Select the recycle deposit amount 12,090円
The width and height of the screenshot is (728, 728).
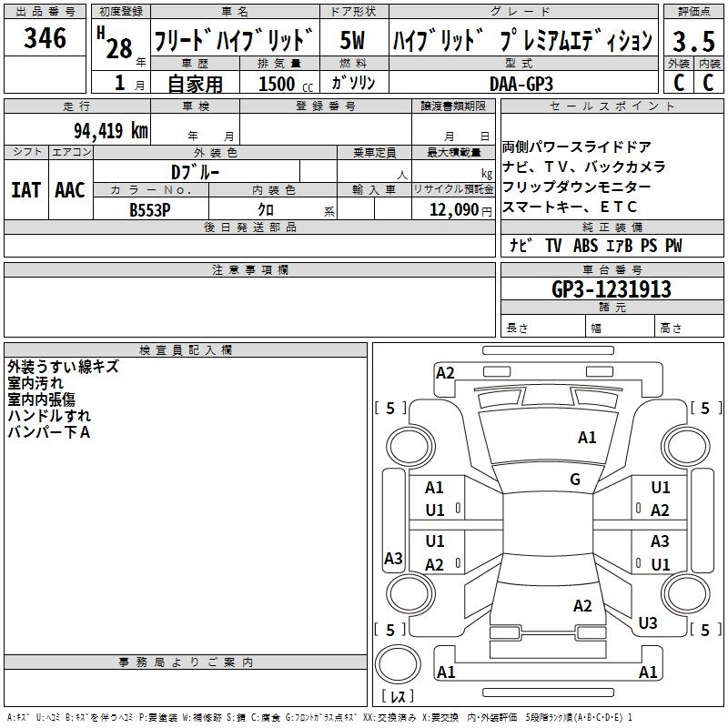point(453,209)
